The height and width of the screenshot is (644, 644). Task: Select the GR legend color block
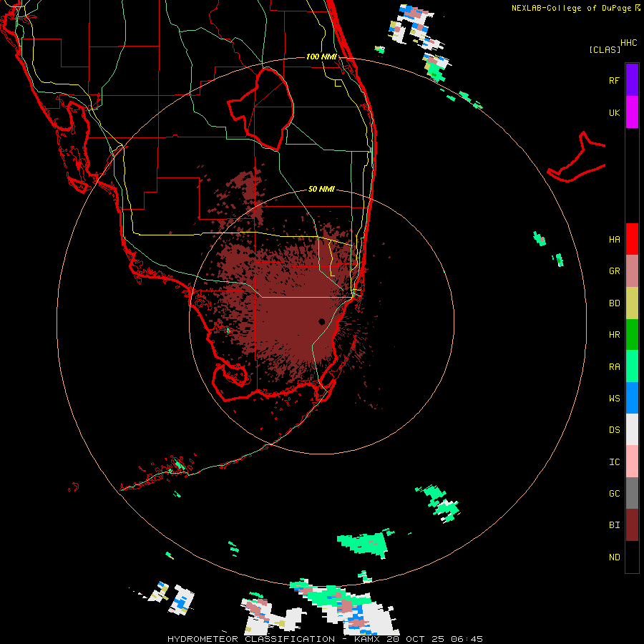click(632, 271)
